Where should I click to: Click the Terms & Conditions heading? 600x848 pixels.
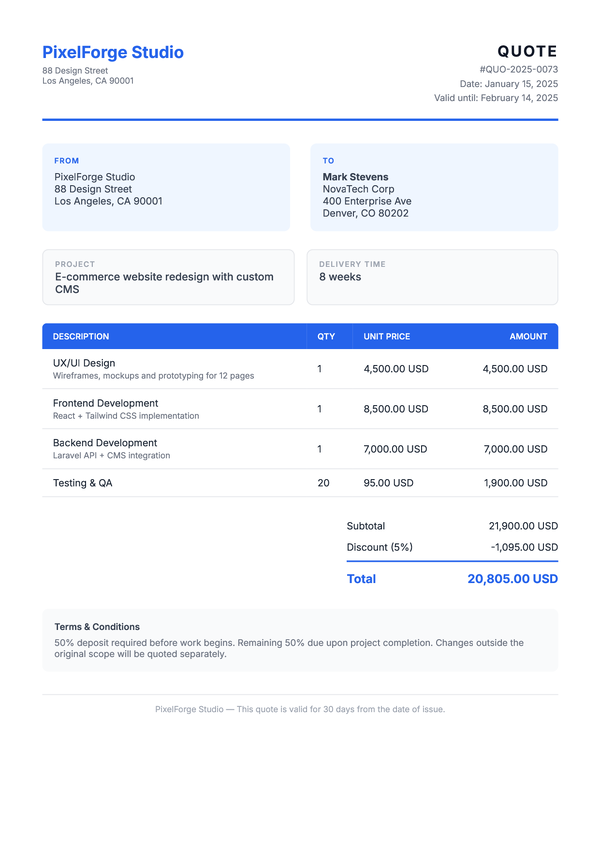97,627
